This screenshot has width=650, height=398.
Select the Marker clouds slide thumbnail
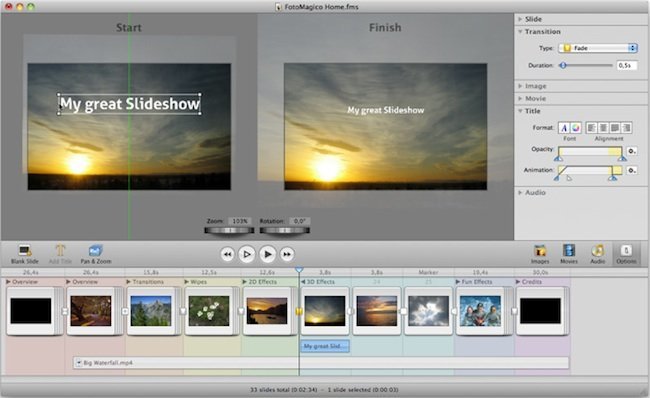click(428, 311)
